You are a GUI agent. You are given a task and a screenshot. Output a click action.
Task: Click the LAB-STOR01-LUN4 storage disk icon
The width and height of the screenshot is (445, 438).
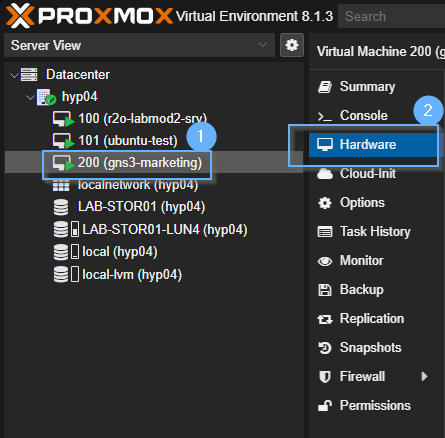click(61, 229)
